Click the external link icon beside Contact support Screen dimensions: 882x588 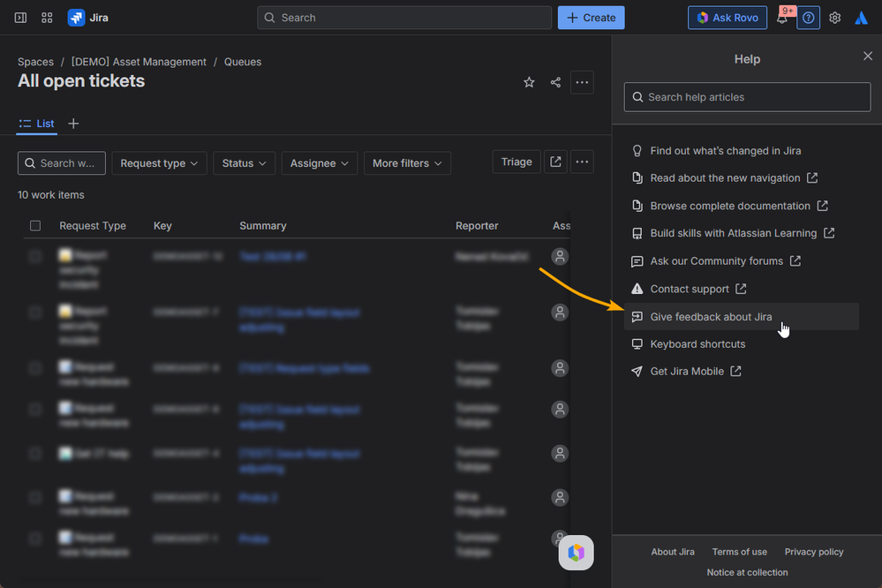pyautogui.click(x=741, y=289)
